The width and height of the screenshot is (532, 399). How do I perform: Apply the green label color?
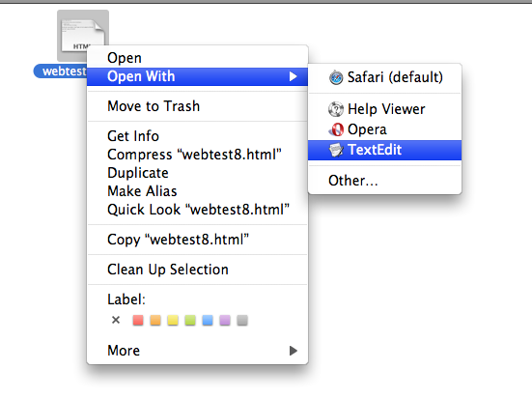[190, 320]
